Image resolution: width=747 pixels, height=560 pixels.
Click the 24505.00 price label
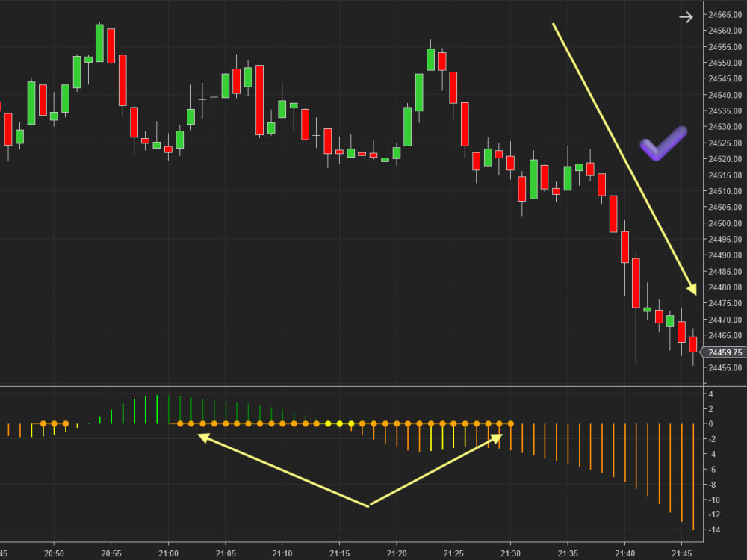coord(725,207)
